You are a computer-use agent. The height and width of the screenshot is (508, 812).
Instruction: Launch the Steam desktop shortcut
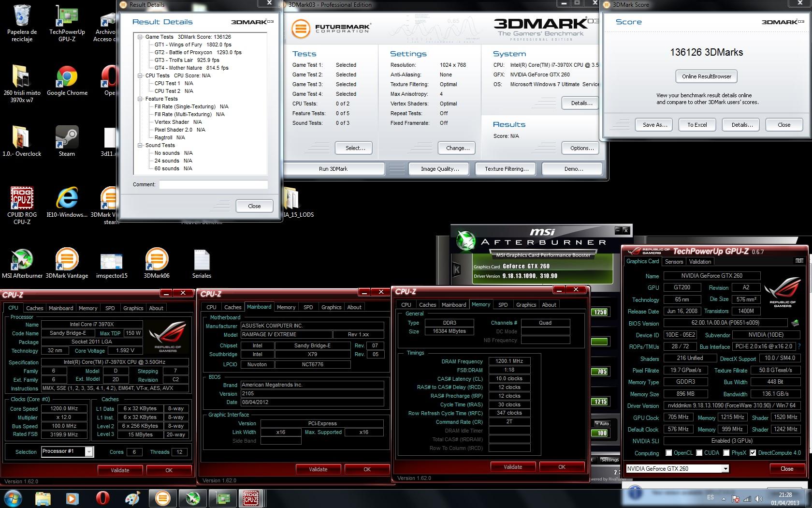pyautogui.click(x=67, y=141)
